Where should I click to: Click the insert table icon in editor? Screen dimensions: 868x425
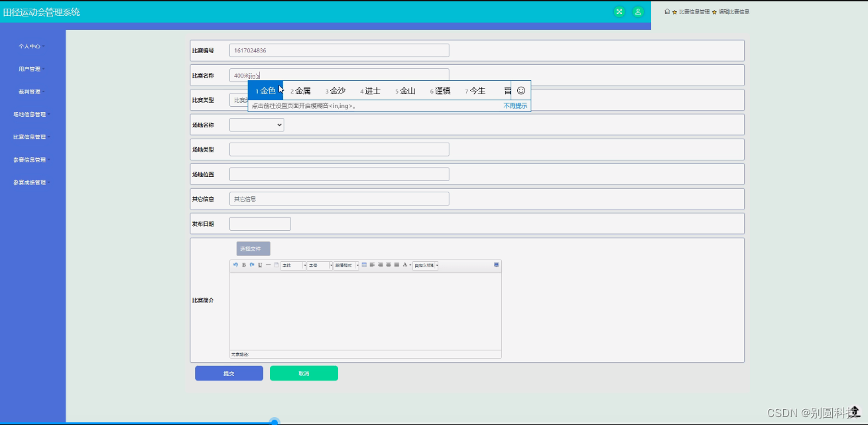[x=364, y=265]
